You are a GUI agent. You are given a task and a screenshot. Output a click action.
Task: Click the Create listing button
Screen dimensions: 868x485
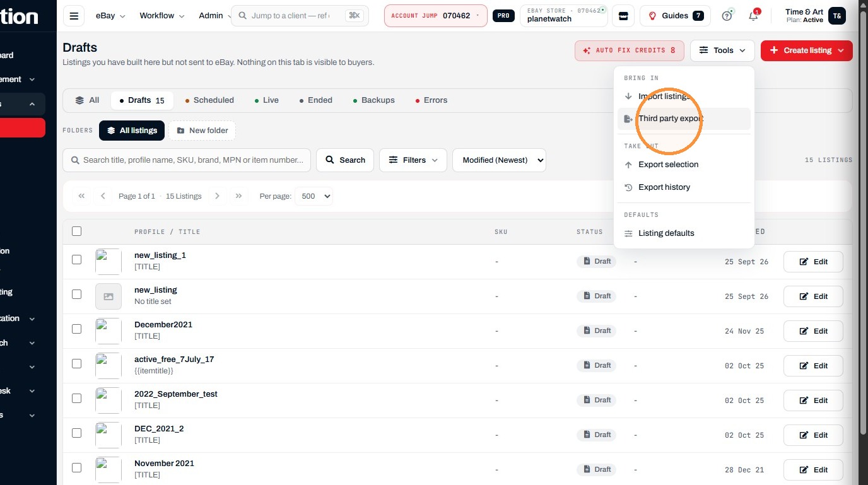(806, 50)
